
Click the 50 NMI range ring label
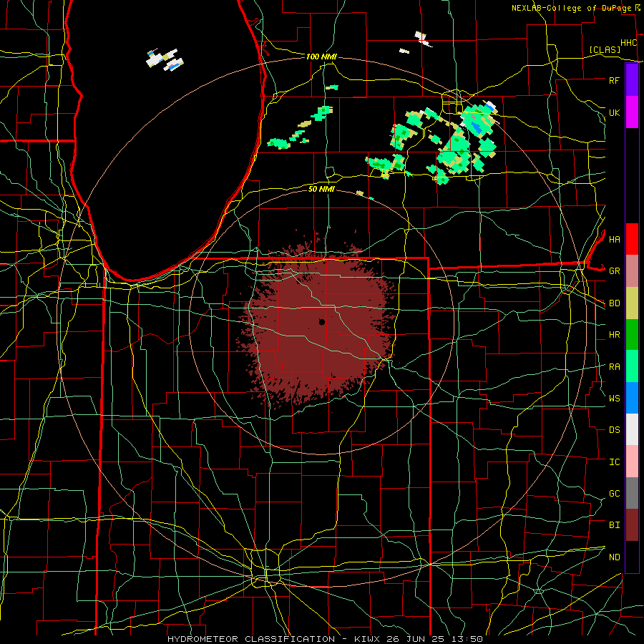tap(321, 189)
